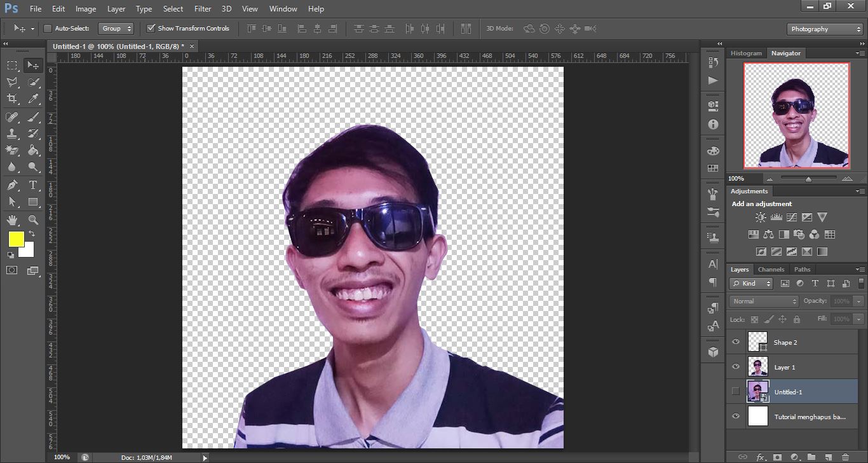Open the Normal blend mode dropdown
Image resolution: width=868 pixels, height=463 pixels.
[763, 301]
